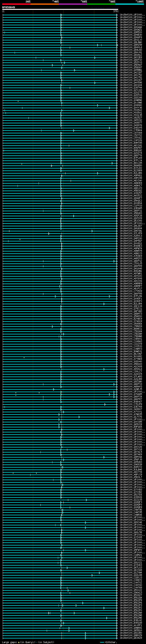Click the =100char. scale legend
Viewport: 146px width, 644px height.
[x=108, y=642]
